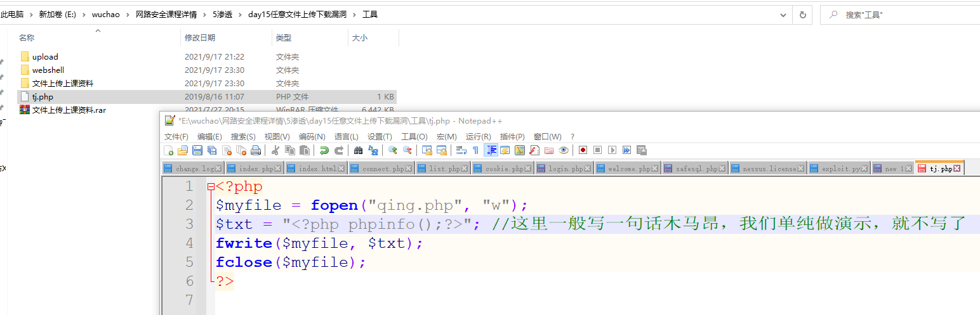
Task: Close the tj.php tab
Action: [x=957, y=169]
